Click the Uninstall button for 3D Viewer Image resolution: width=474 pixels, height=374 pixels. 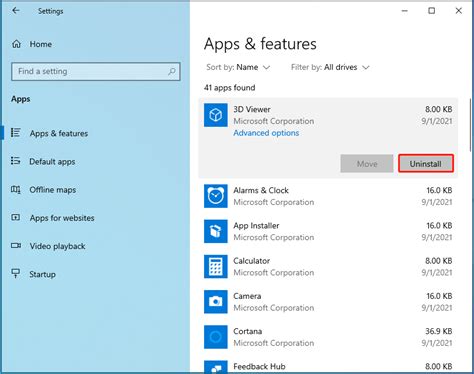click(426, 164)
